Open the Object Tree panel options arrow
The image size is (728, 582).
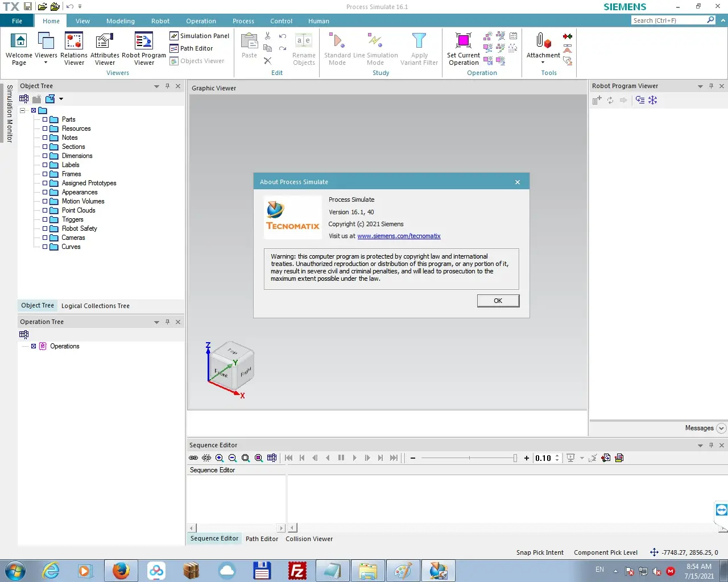pos(156,86)
